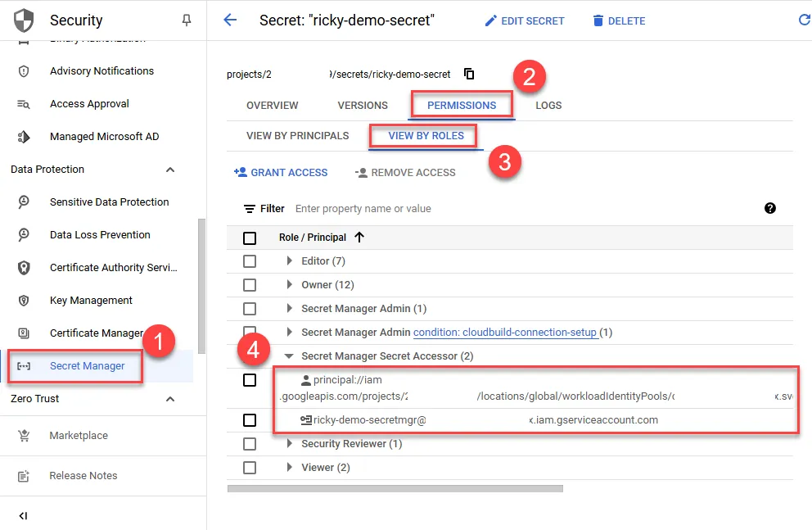The image size is (812, 530).
Task: Expand Secret Manager Admin (1) role
Action: coord(289,309)
